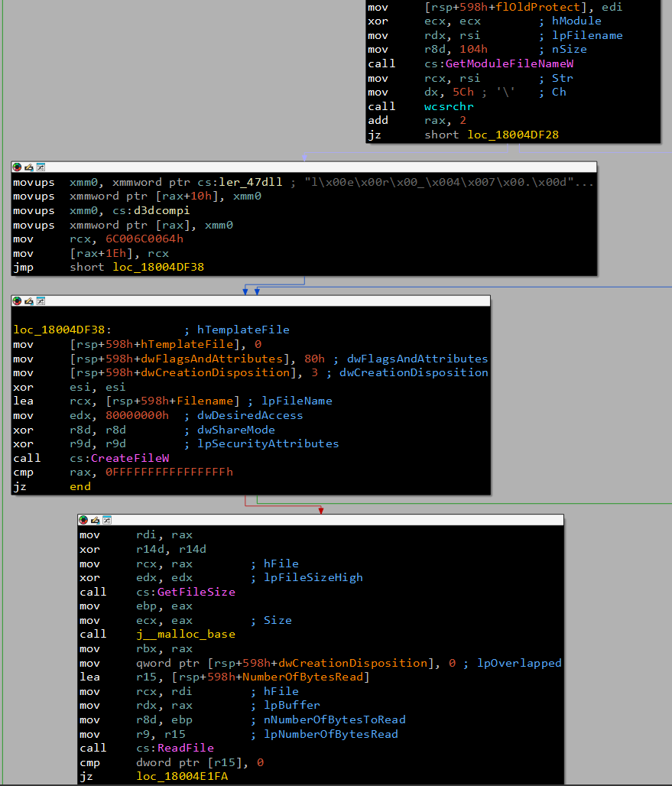Select the 0FFFFFFFFFFFFFFFFh constant

[169, 473]
